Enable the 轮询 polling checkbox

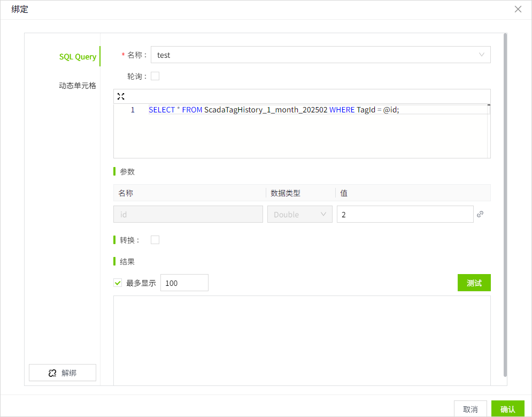(155, 76)
